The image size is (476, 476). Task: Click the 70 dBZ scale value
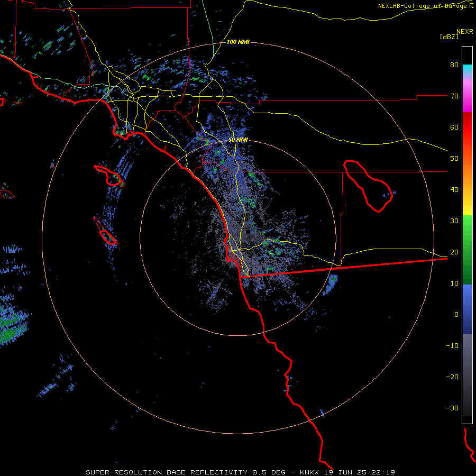(x=454, y=96)
